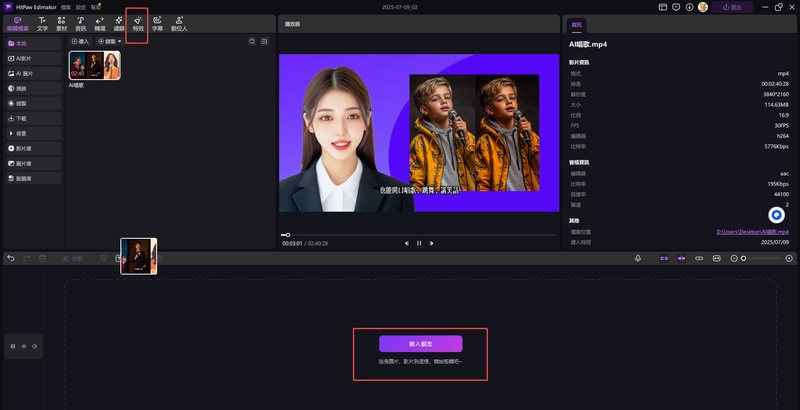Click the undo icon in timeline toolbar

[x=11, y=259]
